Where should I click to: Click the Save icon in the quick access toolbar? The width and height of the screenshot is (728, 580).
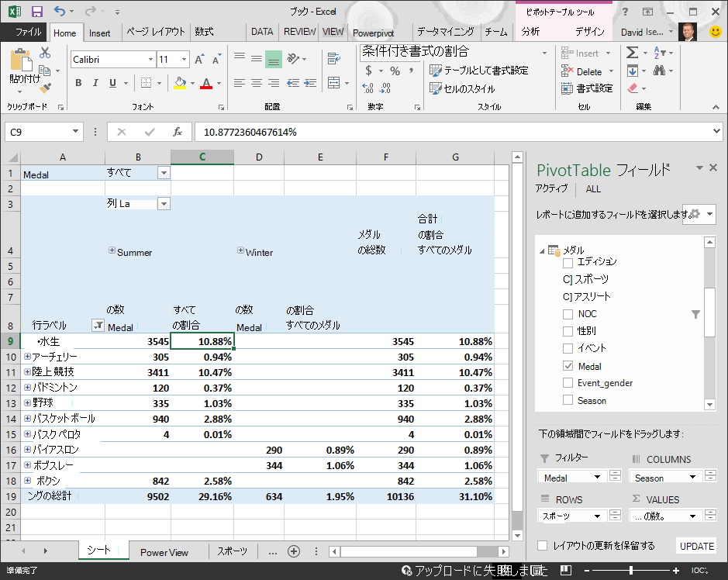[x=36, y=11]
